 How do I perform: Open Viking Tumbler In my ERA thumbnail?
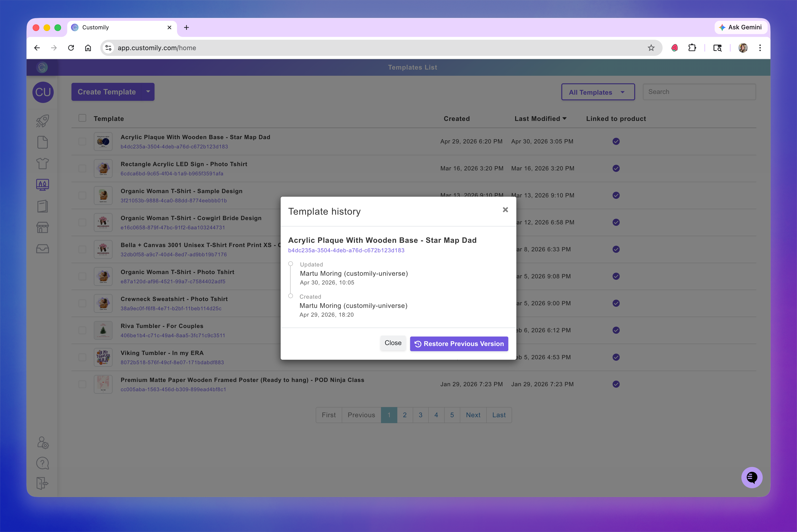pyautogui.click(x=103, y=357)
